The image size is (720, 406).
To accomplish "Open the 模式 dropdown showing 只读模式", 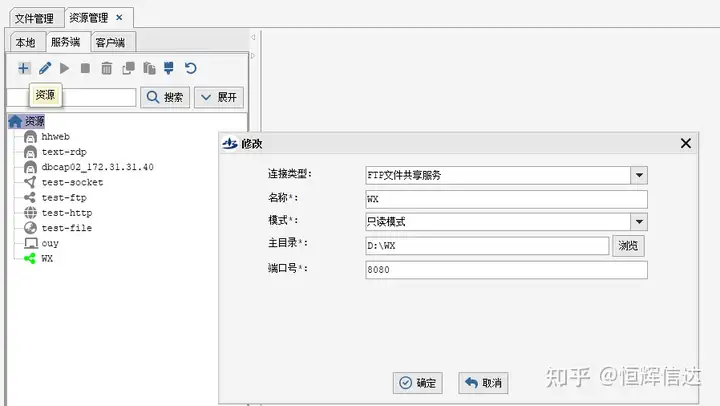I will point(506,222).
